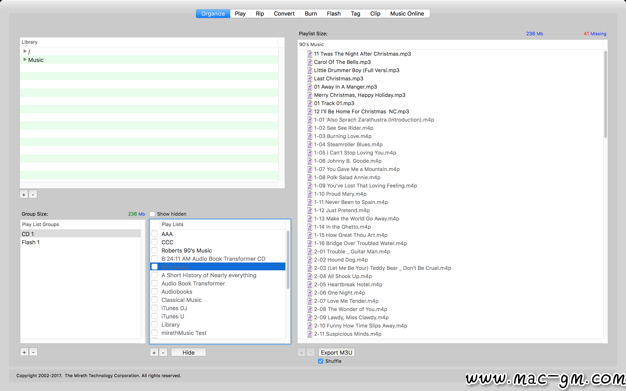Image resolution: width=626 pixels, height=391 pixels.
Task: Add a library folder with the plus button
Action: click(x=24, y=195)
